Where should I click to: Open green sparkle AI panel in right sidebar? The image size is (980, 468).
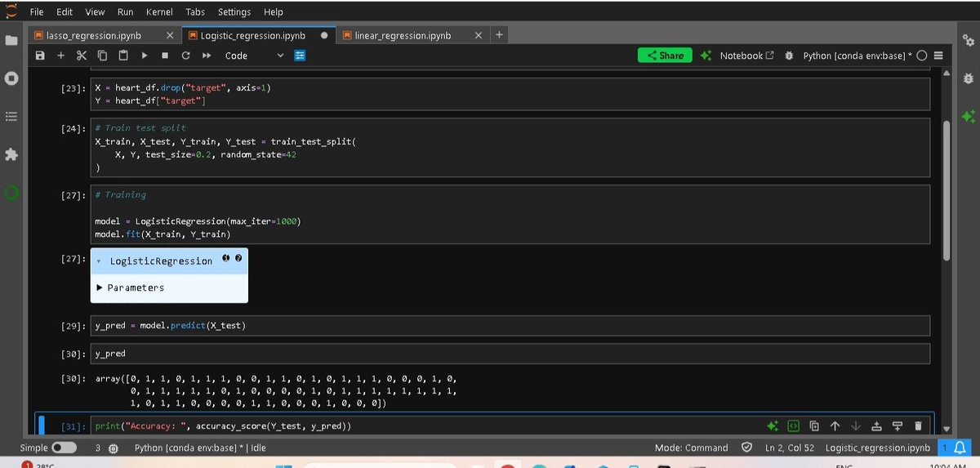pyautogui.click(x=969, y=117)
